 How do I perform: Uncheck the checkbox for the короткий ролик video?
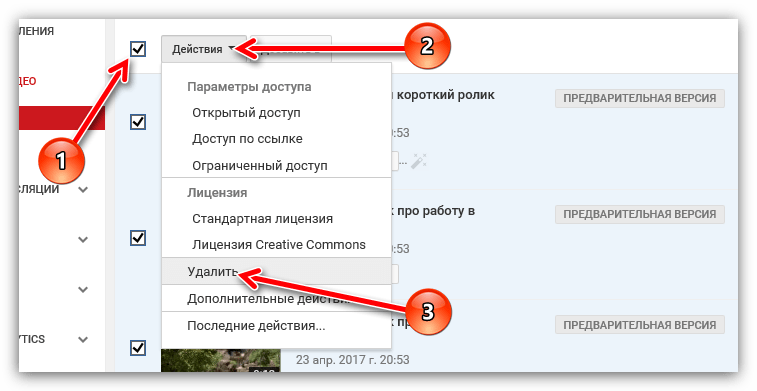click(138, 122)
